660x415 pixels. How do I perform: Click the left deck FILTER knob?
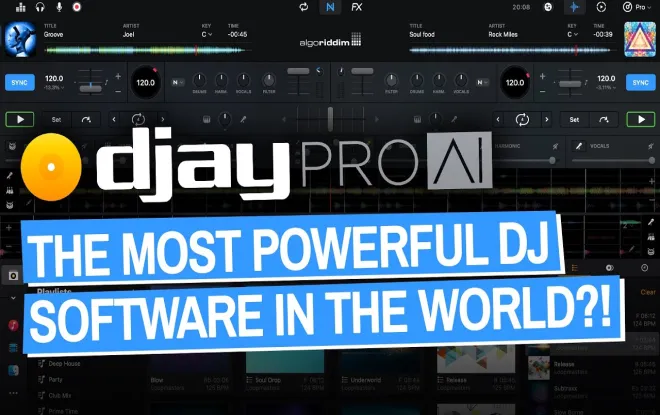tap(269, 80)
